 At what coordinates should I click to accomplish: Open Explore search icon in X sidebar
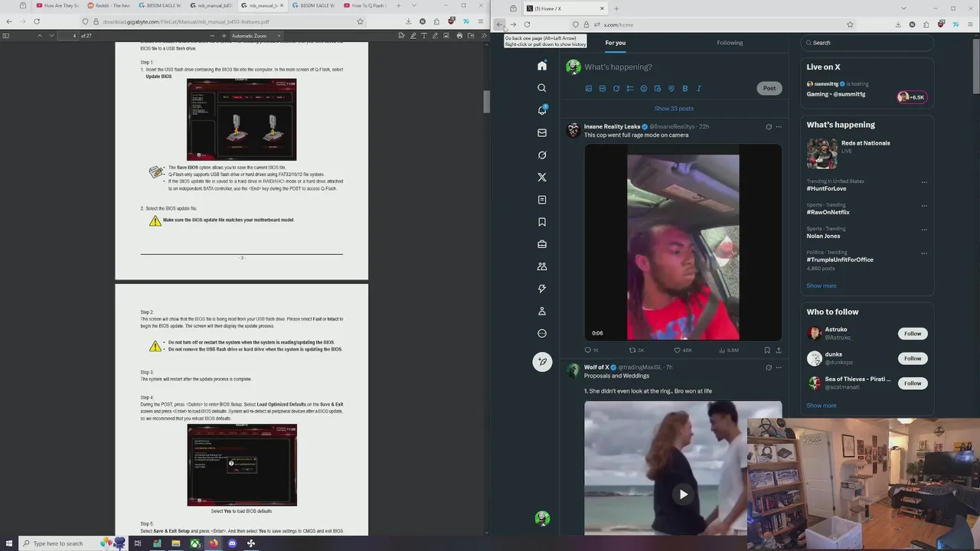point(542,88)
